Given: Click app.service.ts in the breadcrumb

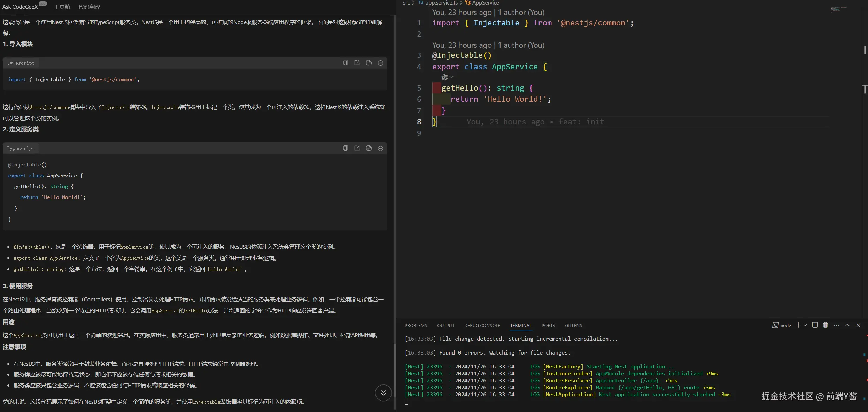Looking at the screenshot, I should coord(441,3).
